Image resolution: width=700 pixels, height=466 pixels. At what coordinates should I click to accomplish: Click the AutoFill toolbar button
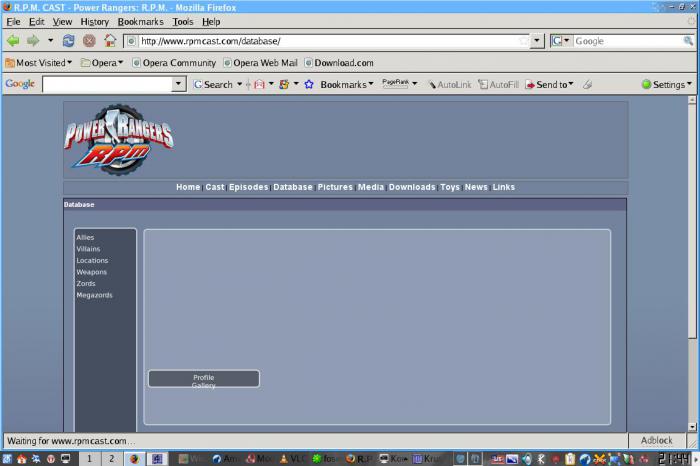[498, 84]
